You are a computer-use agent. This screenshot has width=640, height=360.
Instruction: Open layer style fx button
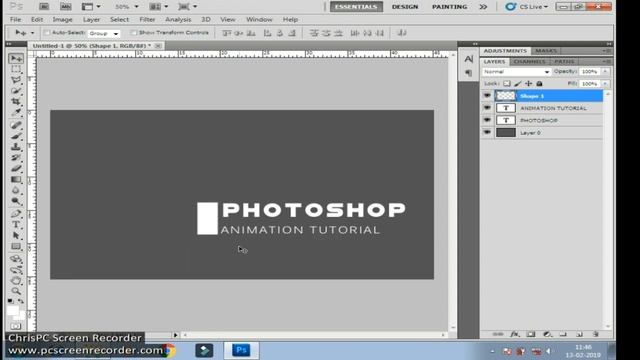pyautogui.click(x=514, y=334)
